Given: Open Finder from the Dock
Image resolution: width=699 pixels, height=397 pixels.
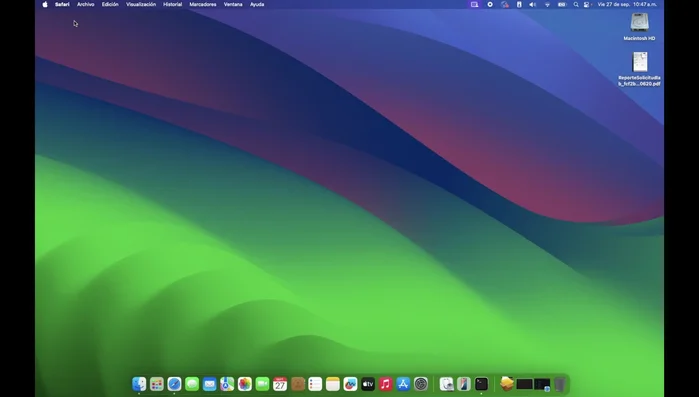Looking at the screenshot, I should 139,384.
